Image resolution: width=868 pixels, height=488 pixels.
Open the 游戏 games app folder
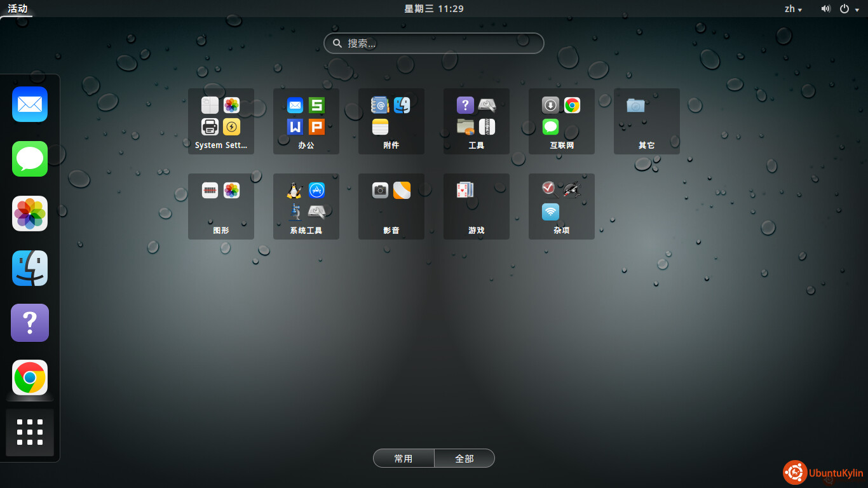[477, 207]
